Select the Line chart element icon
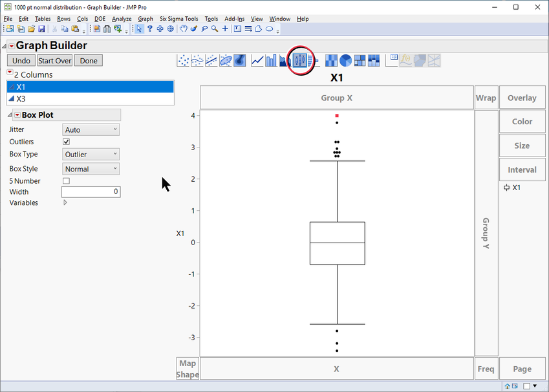 point(257,61)
